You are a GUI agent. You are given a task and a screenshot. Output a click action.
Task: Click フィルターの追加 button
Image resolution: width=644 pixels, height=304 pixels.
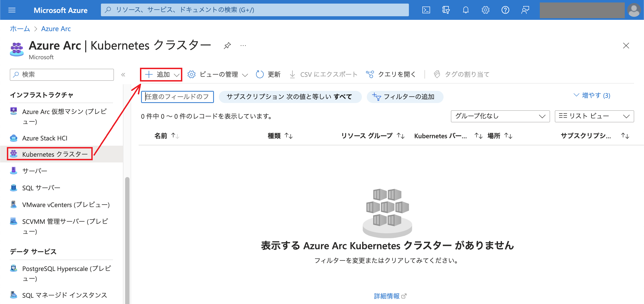(405, 97)
